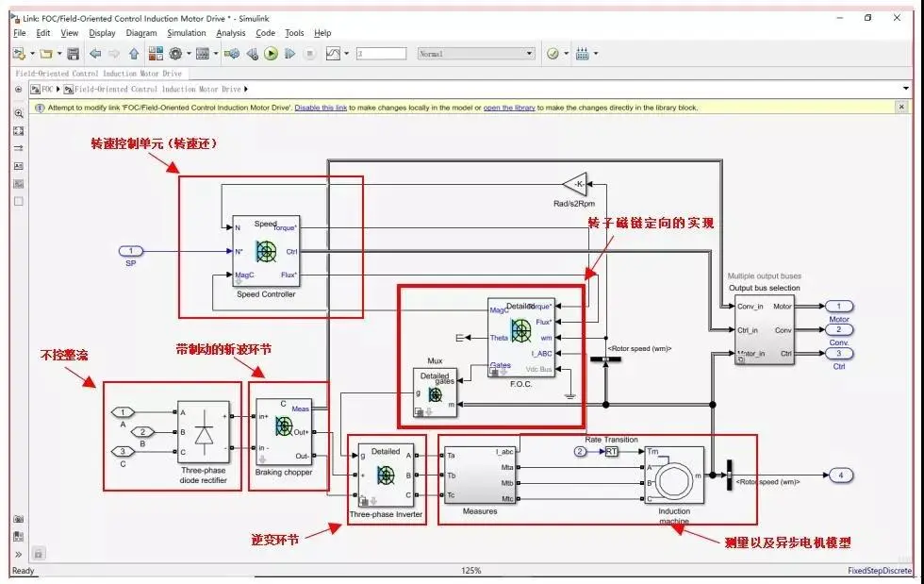Open the Edit menu
This screenshot has height=584, width=924.
pos(43,33)
